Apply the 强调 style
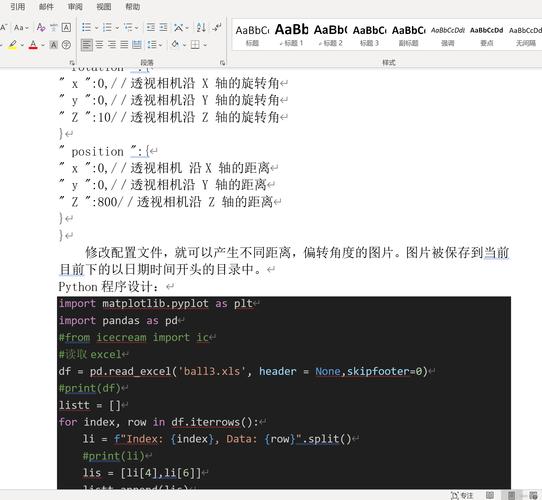 point(448,36)
